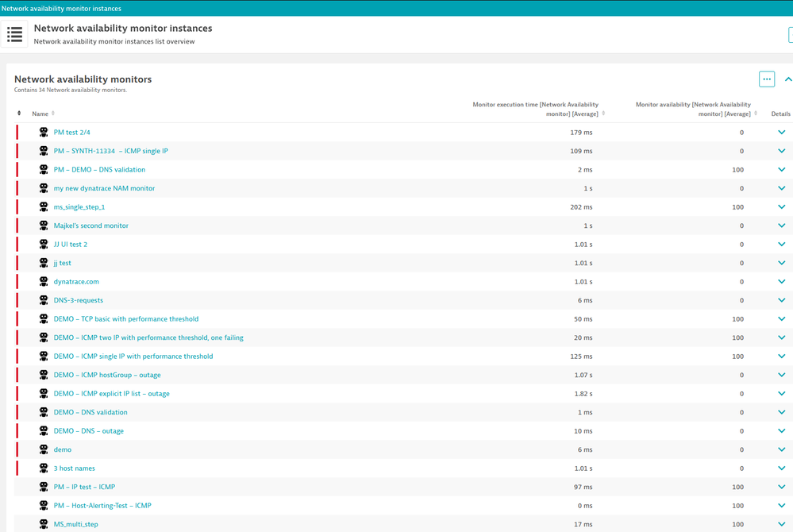Sort by the Name column header
The image size is (793, 532).
40,114
